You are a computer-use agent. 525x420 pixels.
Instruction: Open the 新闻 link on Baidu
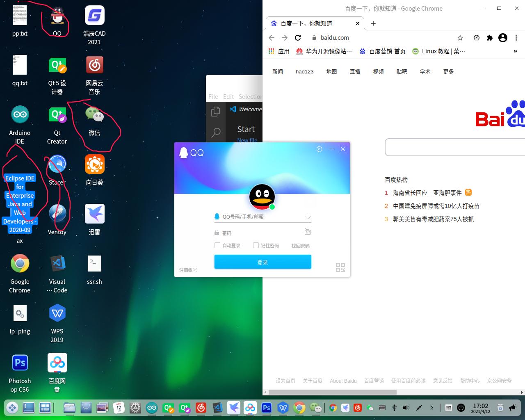(x=278, y=72)
